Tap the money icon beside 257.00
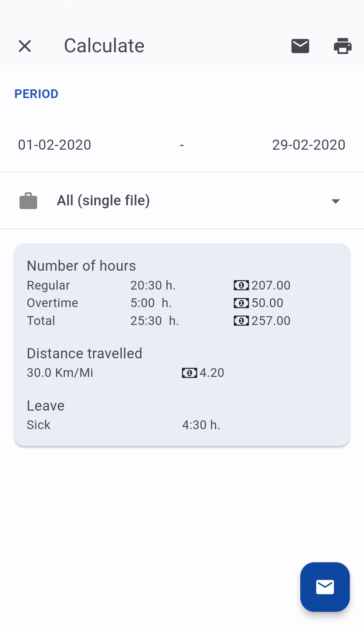This screenshot has height=626, width=364. pos(241,321)
